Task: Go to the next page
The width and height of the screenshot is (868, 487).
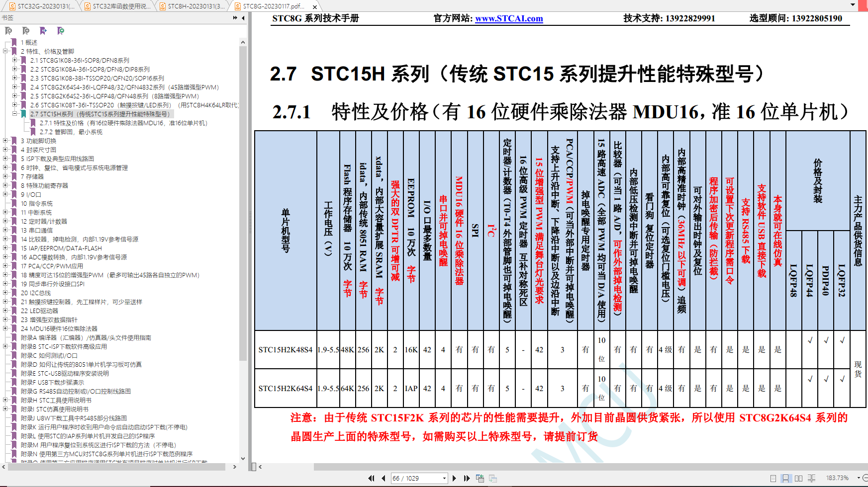Action: tap(454, 478)
